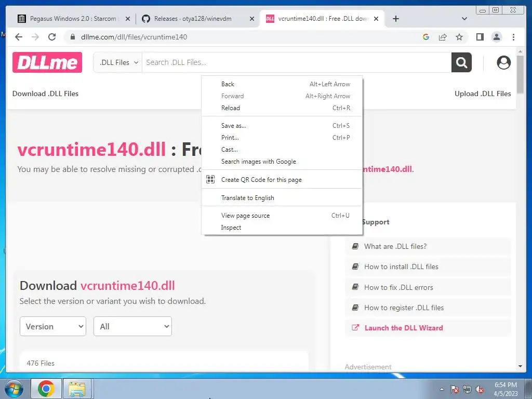Viewport: 532px width, 399px height.
Task: Open the Upload .DLL Files link
Action: (x=483, y=94)
